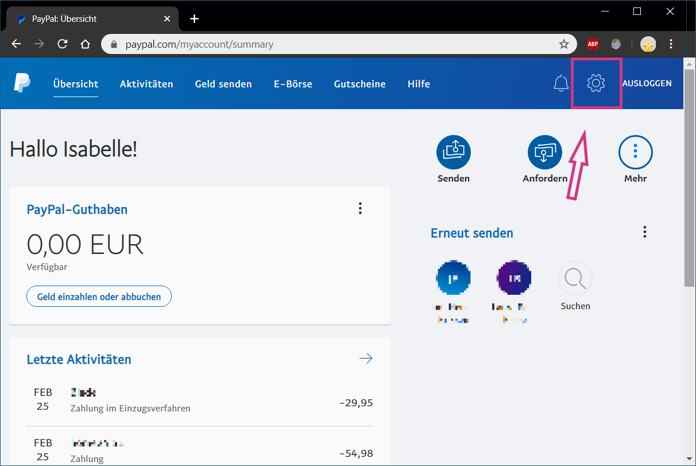
Task: Open the Geld senden menu item
Action: coord(223,84)
